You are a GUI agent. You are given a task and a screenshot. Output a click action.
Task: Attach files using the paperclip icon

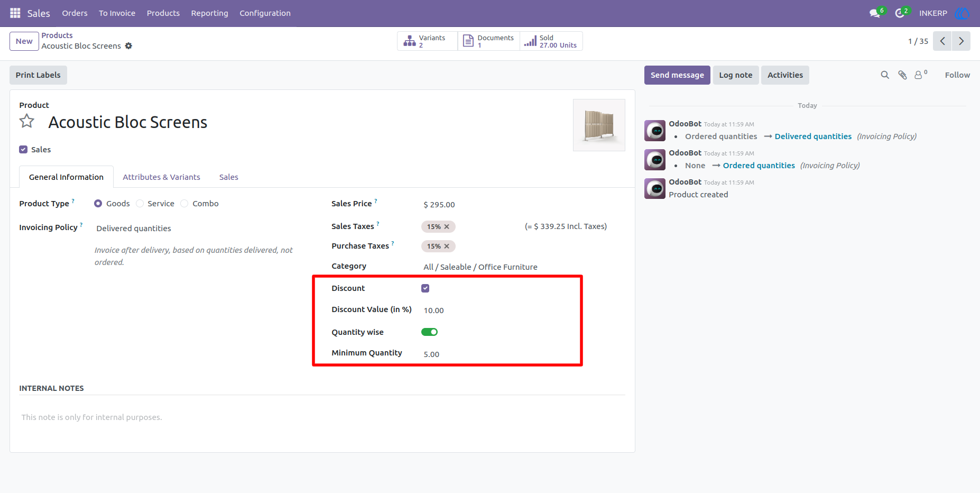click(903, 75)
